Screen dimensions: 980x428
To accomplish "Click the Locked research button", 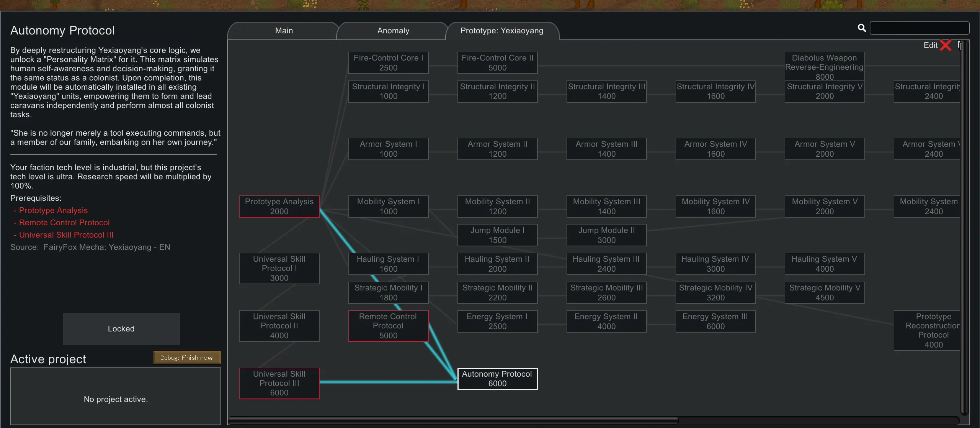I will (121, 329).
